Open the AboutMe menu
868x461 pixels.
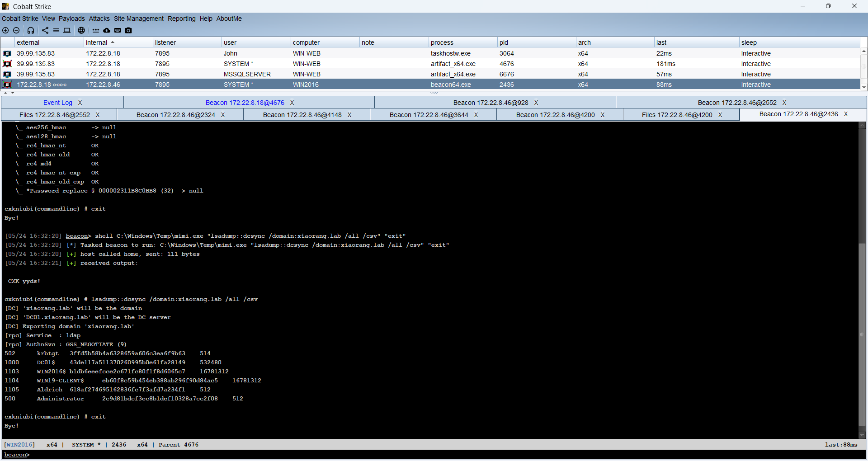tap(229, 19)
